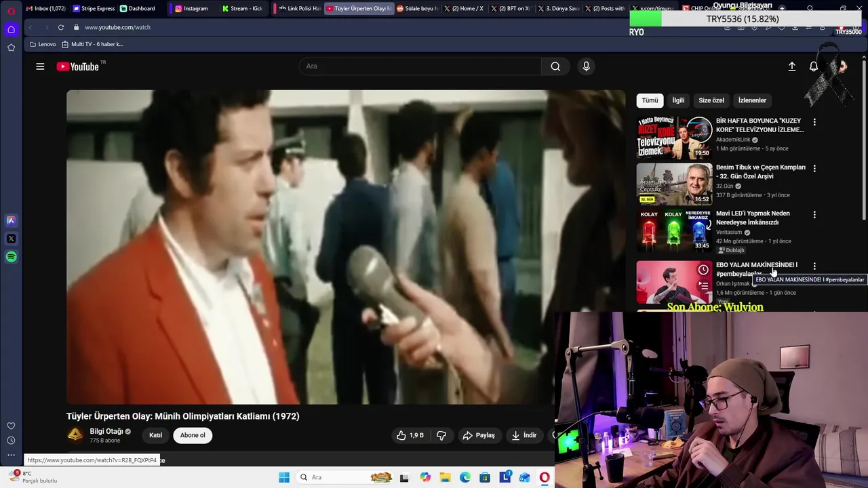Open Opera sidebar bookmarks star icon

pyautogui.click(x=11, y=47)
